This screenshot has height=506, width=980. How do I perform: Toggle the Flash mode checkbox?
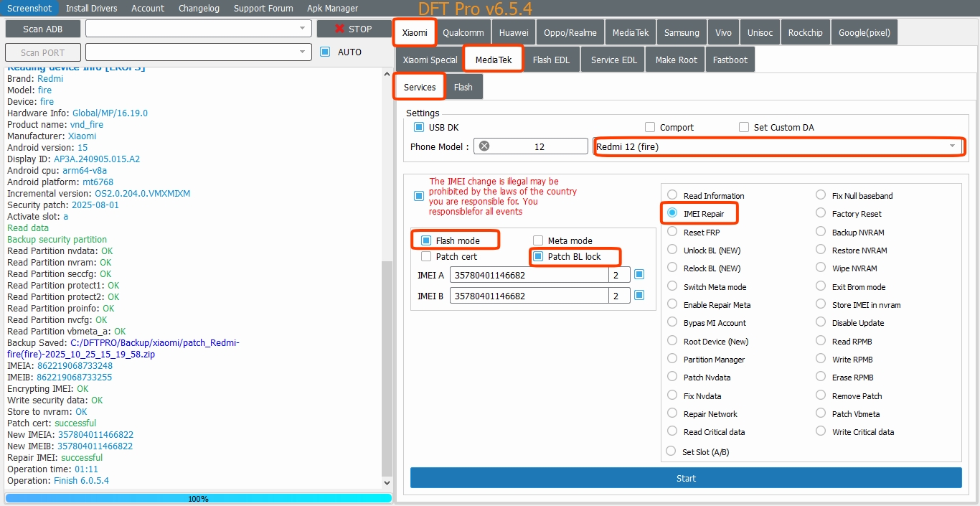click(x=426, y=240)
